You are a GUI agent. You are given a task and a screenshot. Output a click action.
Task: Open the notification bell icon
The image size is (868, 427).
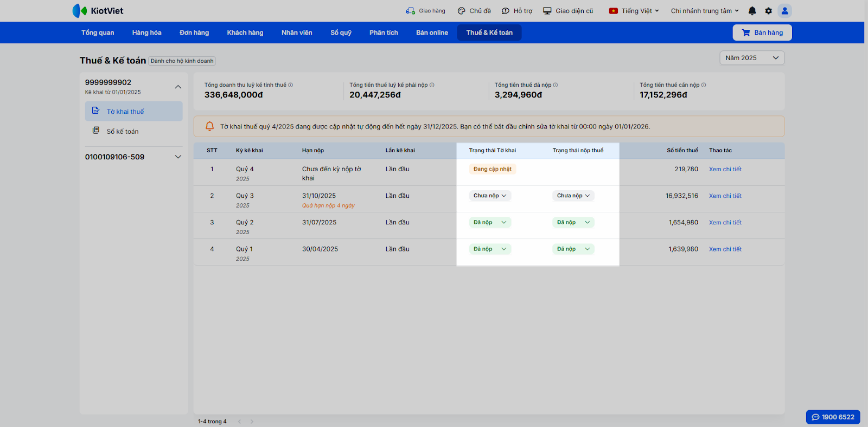752,11
